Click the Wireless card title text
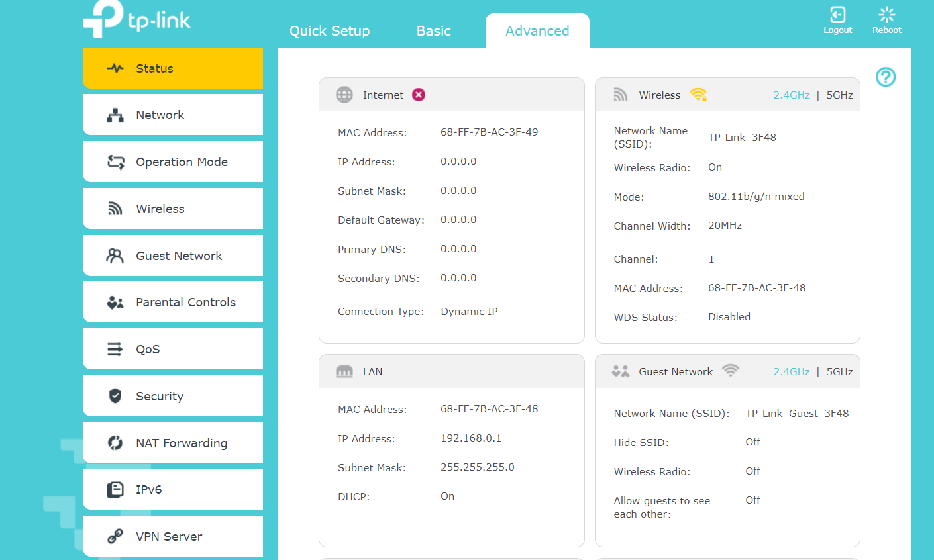Viewport: 934px width, 560px height. coord(660,95)
